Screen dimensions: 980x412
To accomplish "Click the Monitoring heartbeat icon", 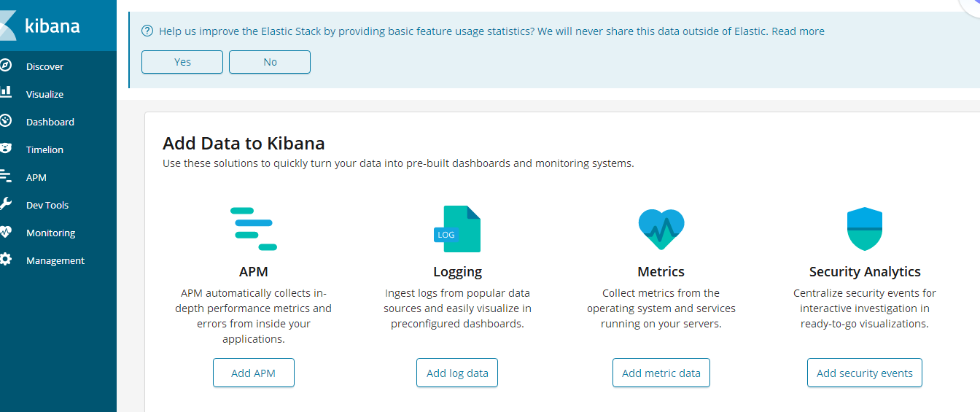I will pos(5,232).
